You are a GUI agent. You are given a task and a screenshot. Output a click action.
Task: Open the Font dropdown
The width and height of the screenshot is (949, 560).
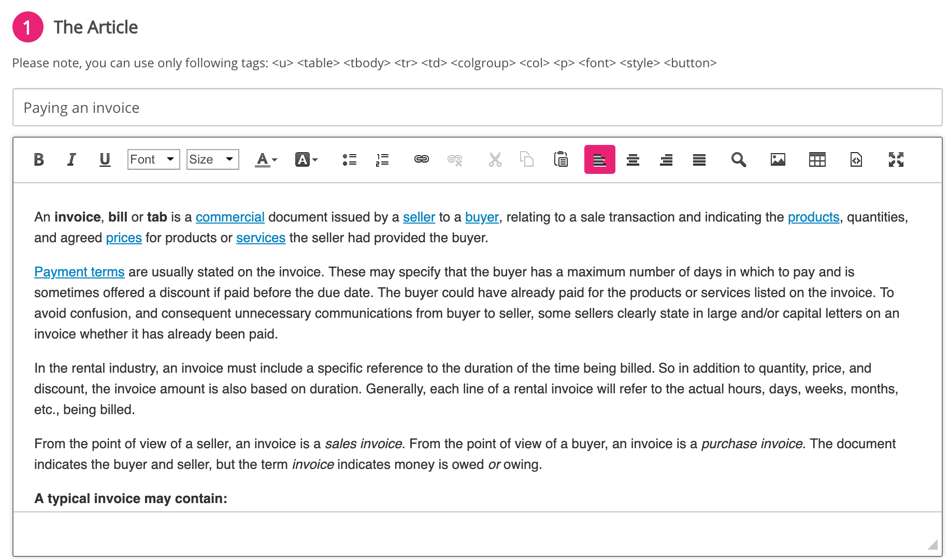point(153,159)
